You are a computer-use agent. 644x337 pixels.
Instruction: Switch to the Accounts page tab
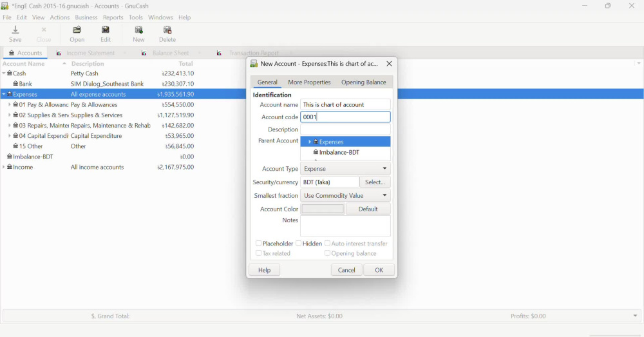(26, 53)
